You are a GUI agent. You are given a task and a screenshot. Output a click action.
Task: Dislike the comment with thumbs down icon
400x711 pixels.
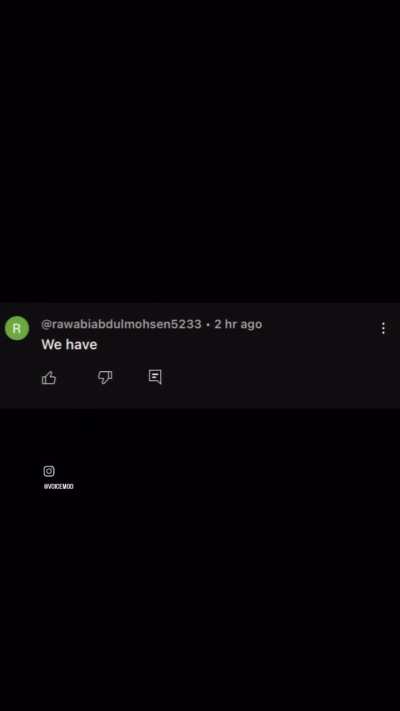105,377
